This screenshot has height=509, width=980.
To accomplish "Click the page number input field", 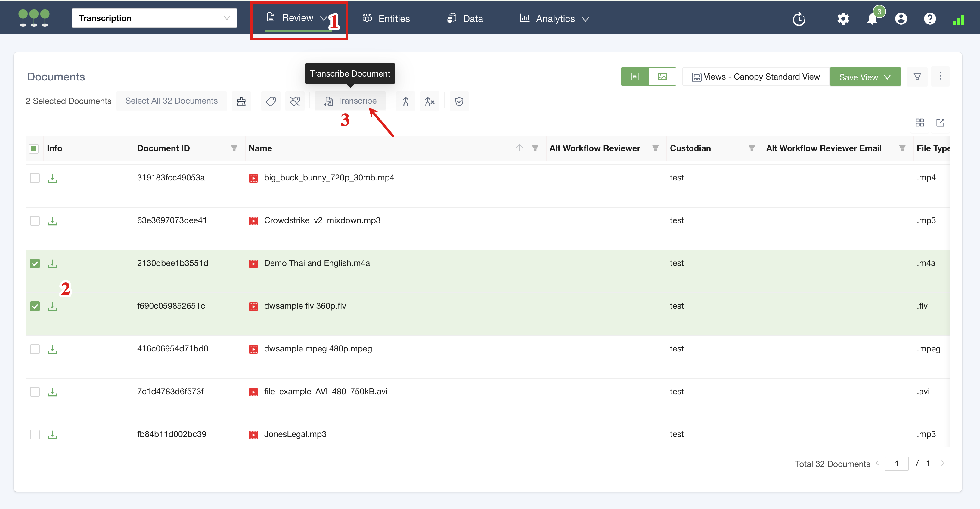I will [896, 464].
